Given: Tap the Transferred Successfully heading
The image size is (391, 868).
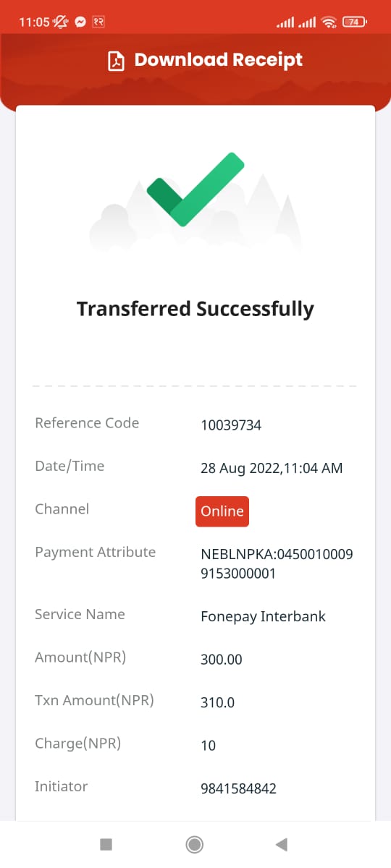Looking at the screenshot, I should point(195,309).
